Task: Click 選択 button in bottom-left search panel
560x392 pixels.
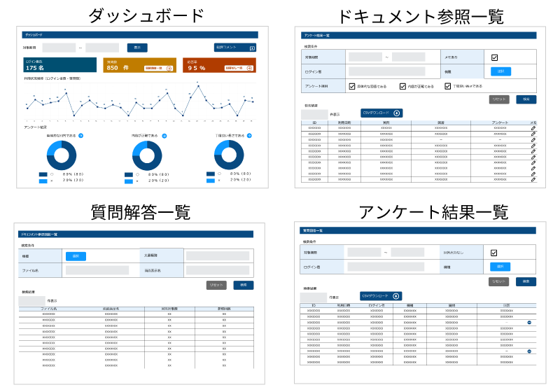Action: tap(76, 256)
